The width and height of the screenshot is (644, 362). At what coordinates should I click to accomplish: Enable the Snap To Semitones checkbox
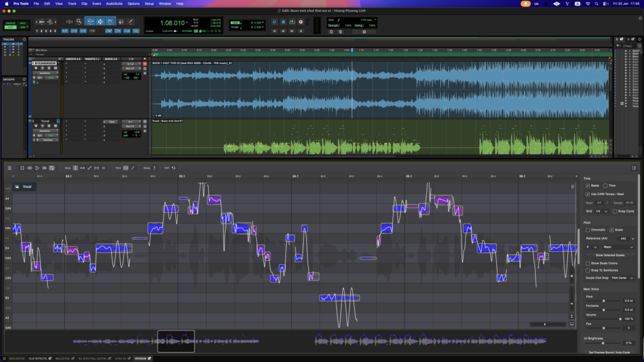[x=588, y=270]
